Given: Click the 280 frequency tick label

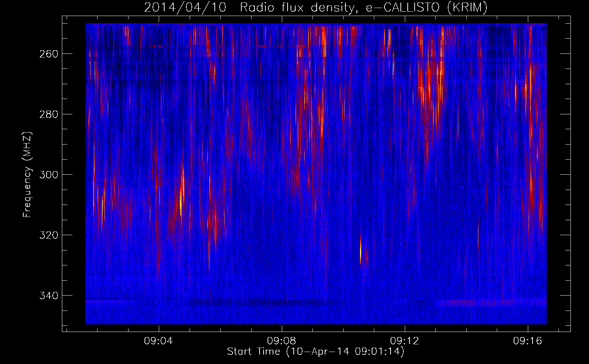Looking at the screenshot, I should pos(49,114).
